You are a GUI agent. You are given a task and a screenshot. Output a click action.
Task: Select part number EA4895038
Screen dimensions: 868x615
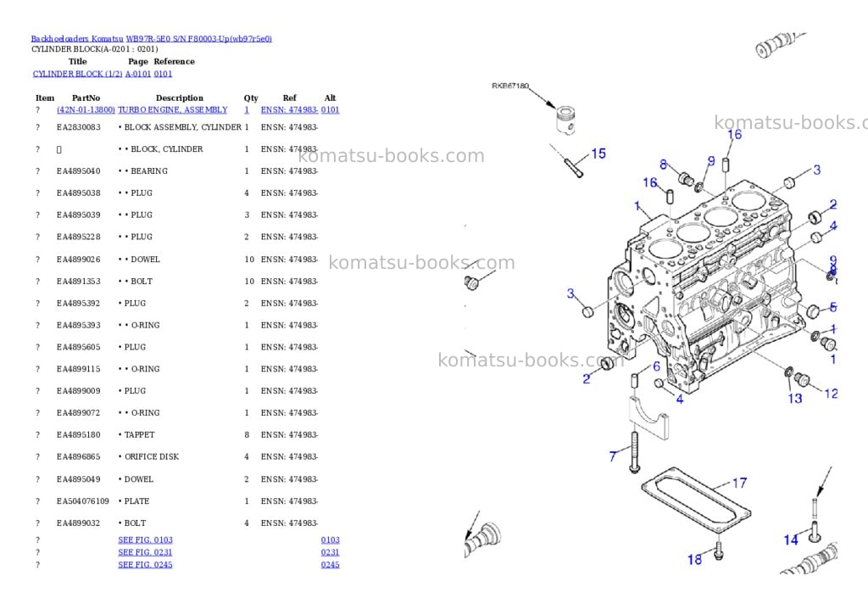(79, 193)
